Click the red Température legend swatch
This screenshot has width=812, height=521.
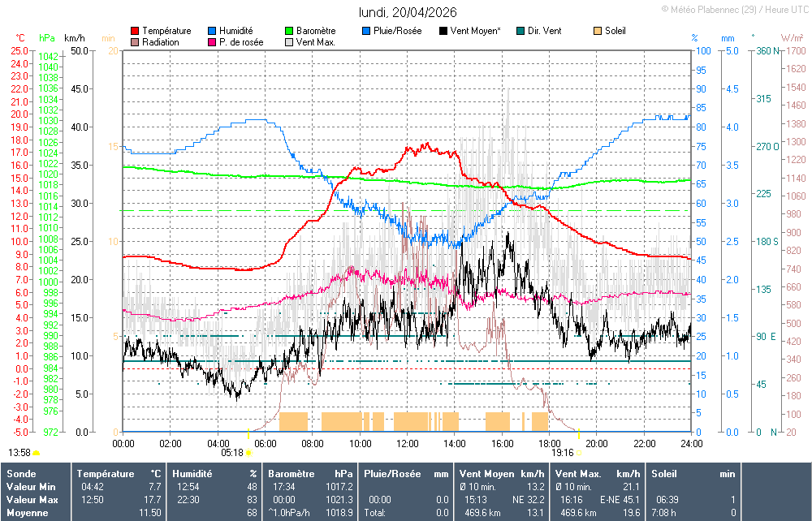pos(135,31)
